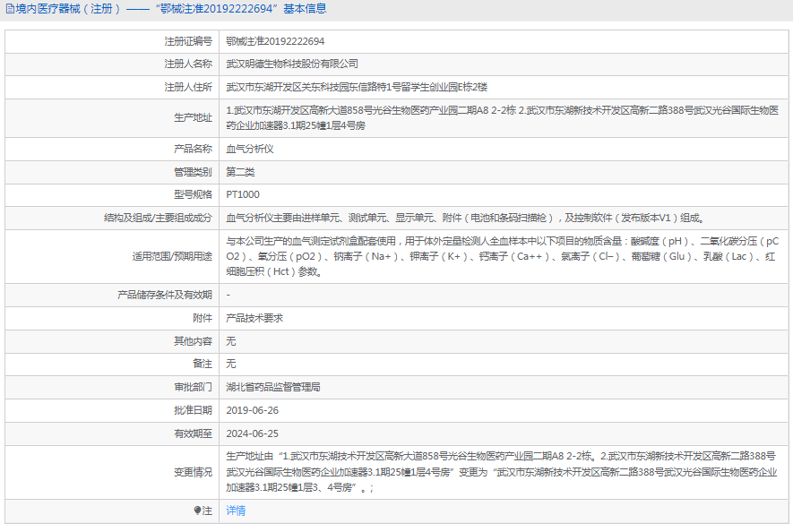Select registrant name 武汉明德生物科技股份有限公司
Image resolution: width=793 pixels, height=532 pixels.
(292, 64)
